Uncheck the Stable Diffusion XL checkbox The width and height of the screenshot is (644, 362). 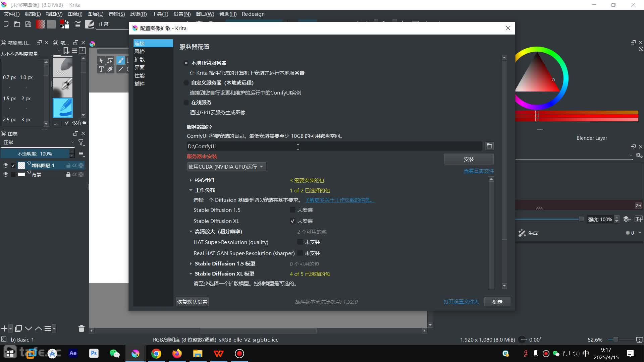click(292, 221)
